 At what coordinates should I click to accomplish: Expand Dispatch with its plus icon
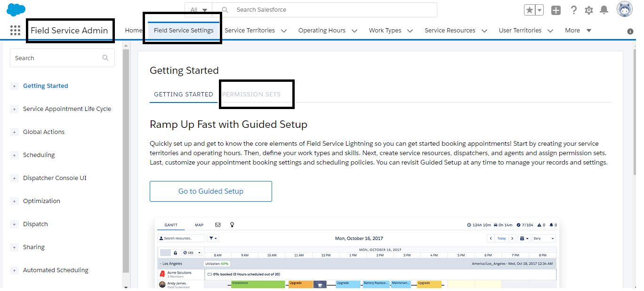15,224
